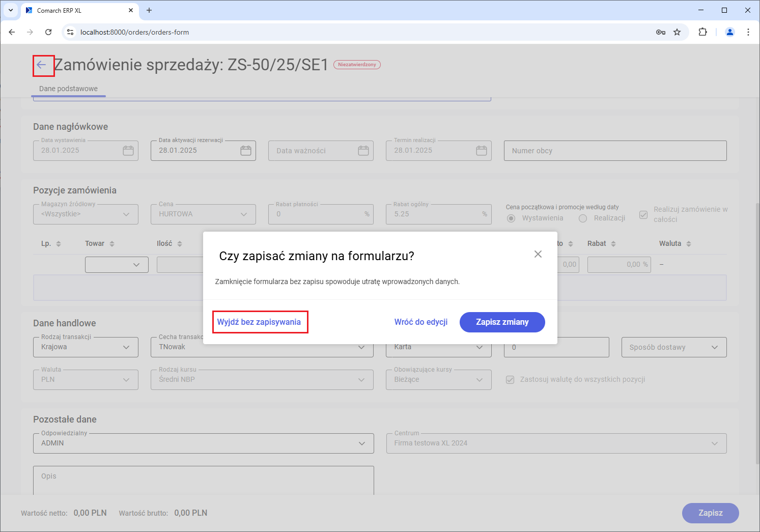This screenshot has height=532, width=760.
Task: Toggle Zastosuj walutę do wszystkich pozycji
Action: [x=510, y=380]
